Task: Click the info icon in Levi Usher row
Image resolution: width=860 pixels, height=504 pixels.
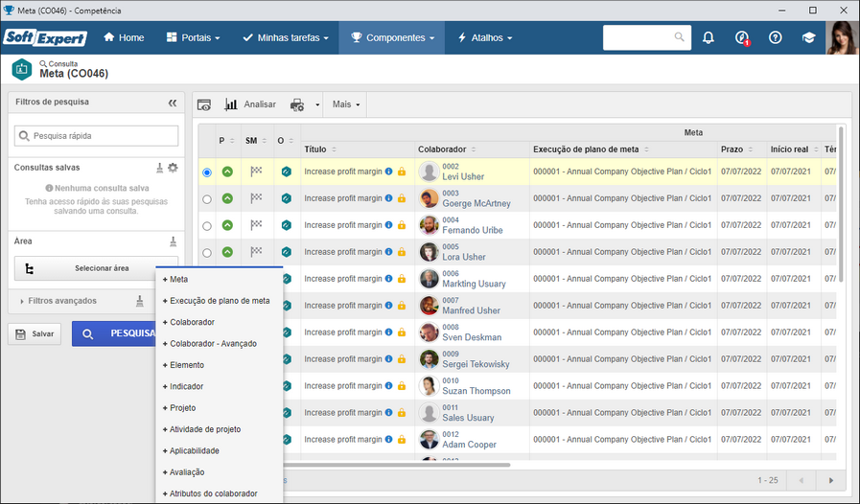Action: pos(389,172)
